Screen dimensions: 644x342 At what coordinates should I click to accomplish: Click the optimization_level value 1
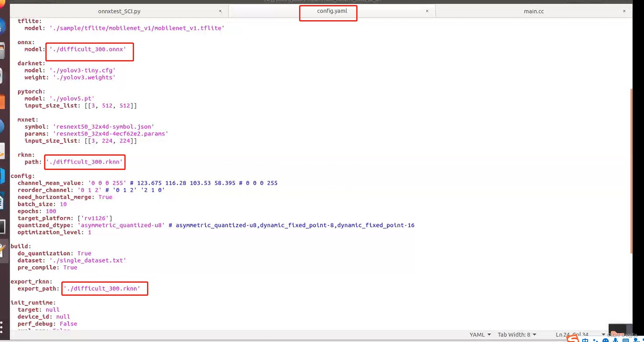point(89,232)
